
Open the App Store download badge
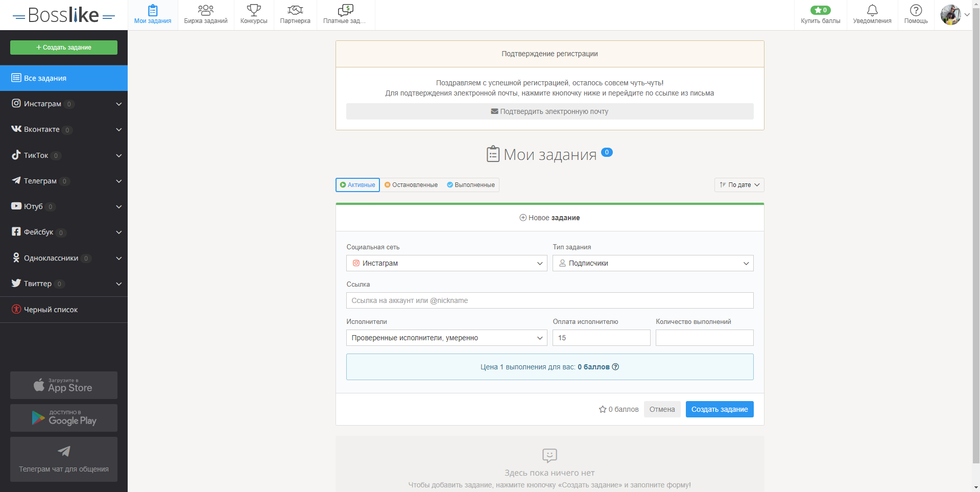(64, 385)
